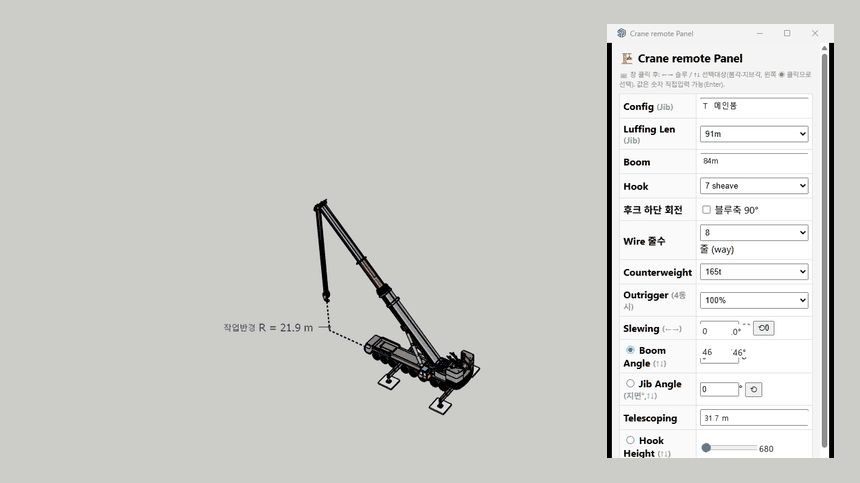Expand the Counterweight 165t dropdown
Screen dimensions: 860x483
[x=754, y=271]
